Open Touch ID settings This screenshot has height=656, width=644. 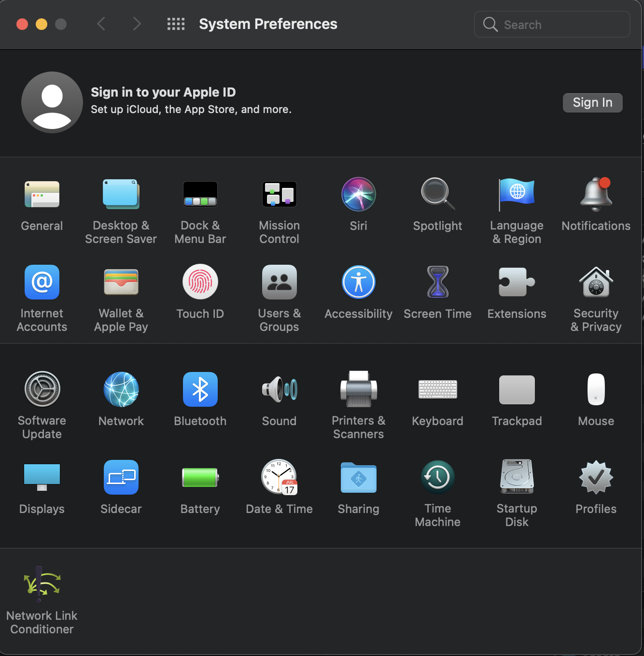(x=200, y=282)
